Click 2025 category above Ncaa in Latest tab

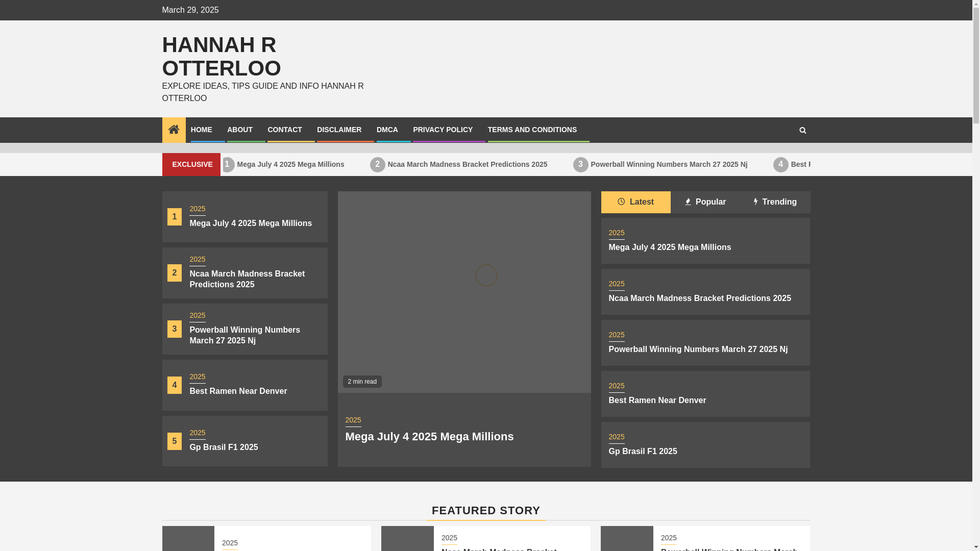click(x=617, y=284)
